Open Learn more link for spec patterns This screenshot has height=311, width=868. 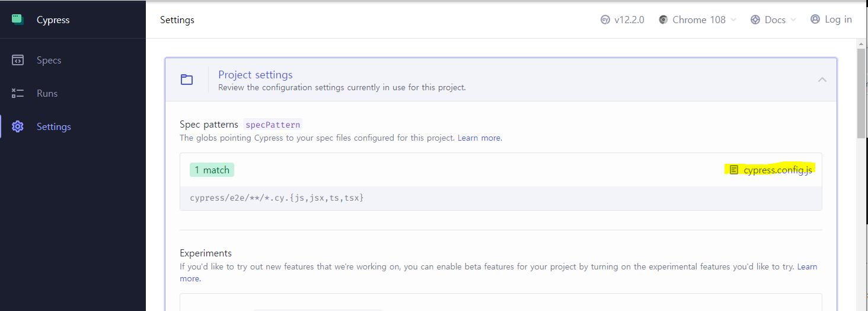pyautogui.click(x=479, y=138)
